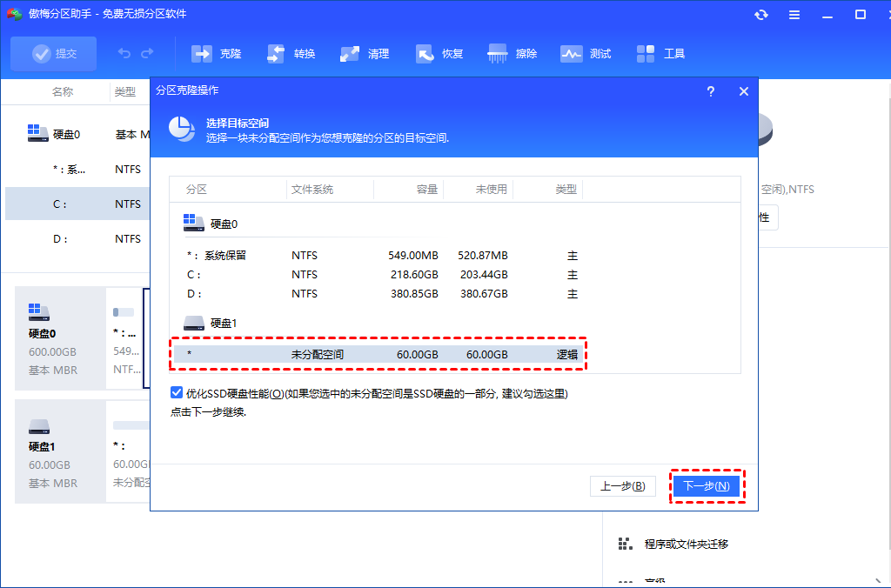Click the 提交 (Submit) toolbar button
The width and height of the screenshot is (891, 588).
tap(53, 53)
